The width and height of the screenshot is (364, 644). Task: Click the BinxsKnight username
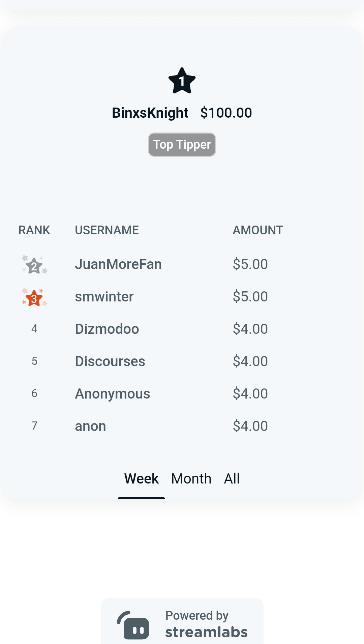pos(150,113)
